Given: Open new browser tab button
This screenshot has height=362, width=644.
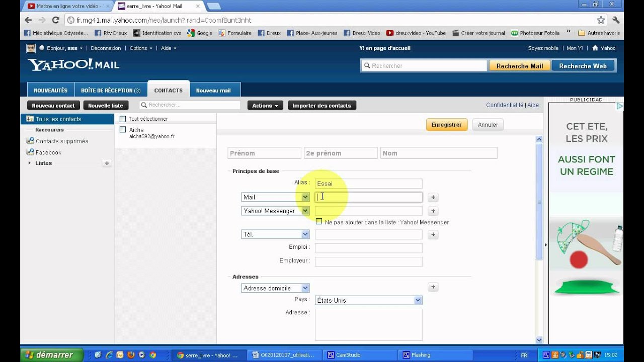Looking at the screenshot, I should (x=213, y=6).
